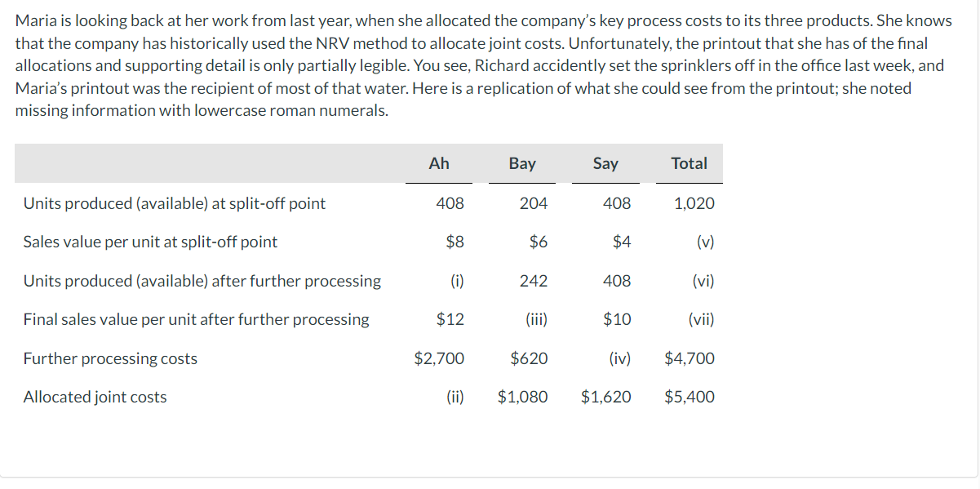Click the missing value (ii) allocated cost cell

(x=455, y=398)
